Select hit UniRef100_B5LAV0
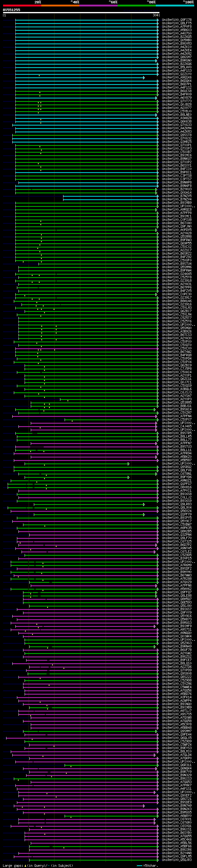 (x=177, y=67)
